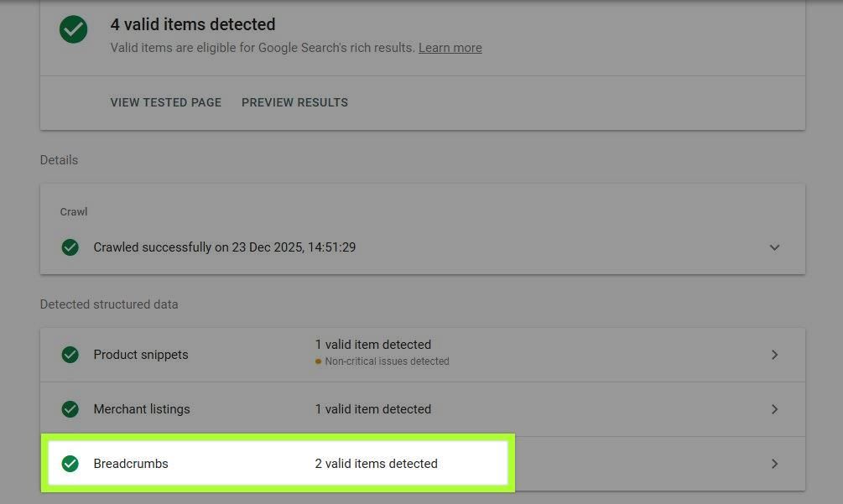Viewport: 843px width, 504px height.
Task: Click the chevron icon on the Merchant listings row
Action: point(774,409)
